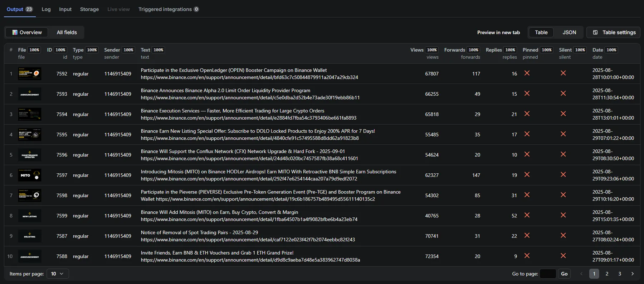
Task: Open Delisting thumbnail for message 7587
Action: [x=30, y=236]
